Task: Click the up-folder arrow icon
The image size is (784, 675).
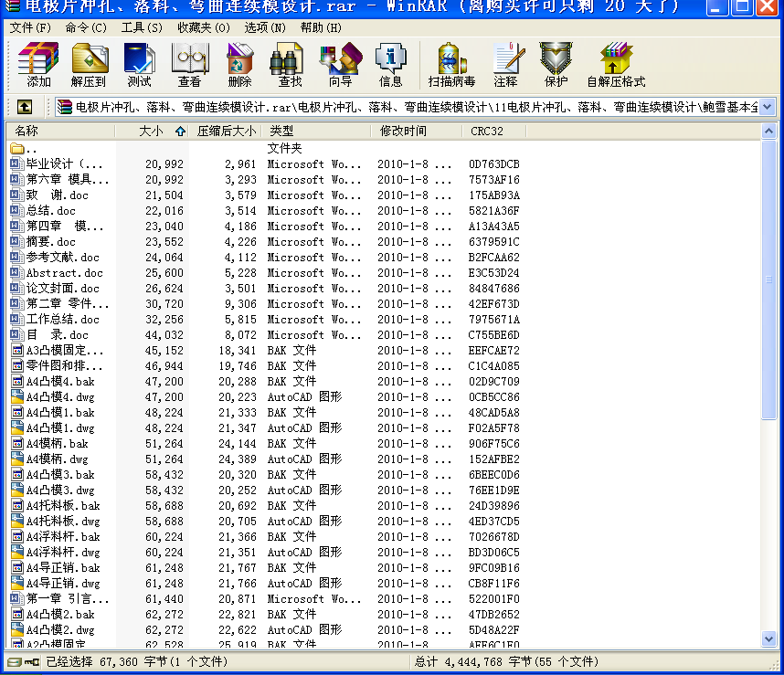Action: (x=24, y=106)
